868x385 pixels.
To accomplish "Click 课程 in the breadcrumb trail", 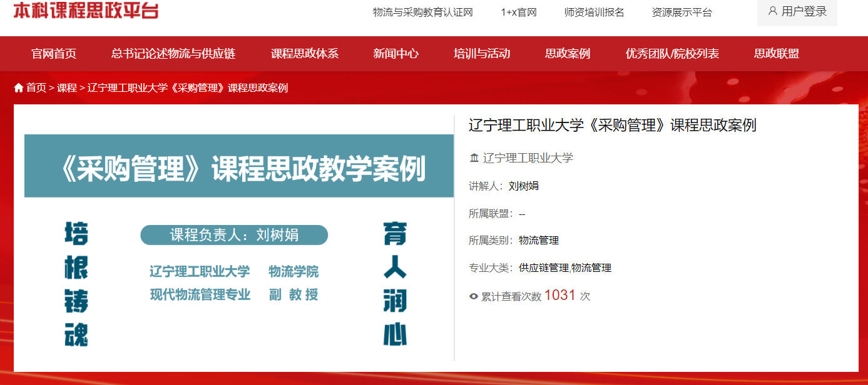I will coord(67,88).
